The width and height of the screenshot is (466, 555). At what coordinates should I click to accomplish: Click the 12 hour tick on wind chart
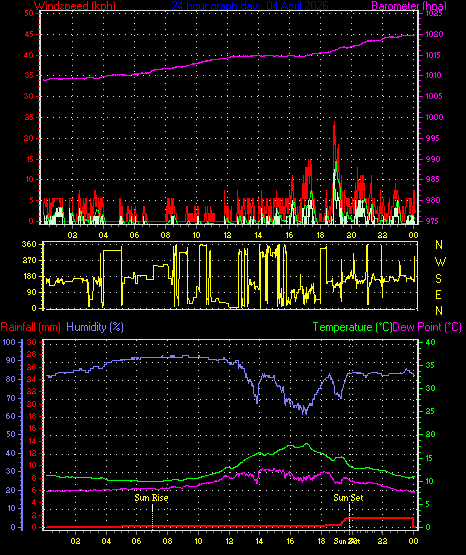tap(227, 235)
